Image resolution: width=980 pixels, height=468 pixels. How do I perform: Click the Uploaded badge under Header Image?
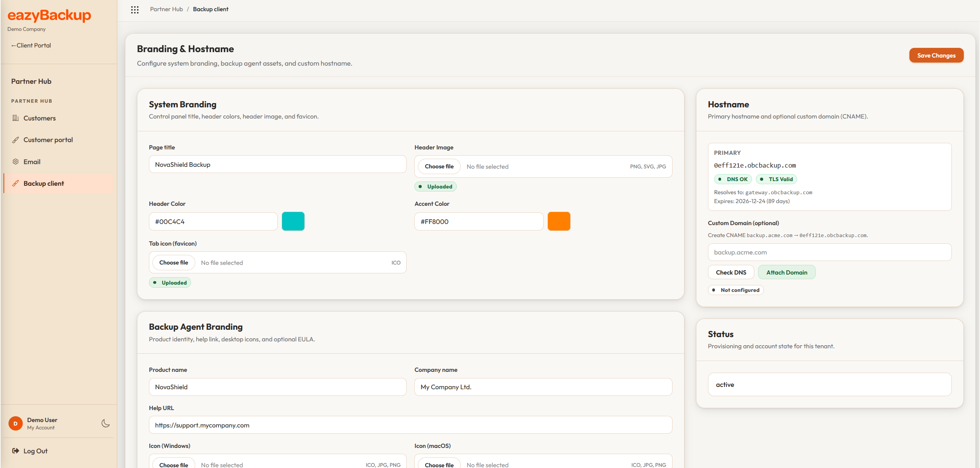[436, 187]
